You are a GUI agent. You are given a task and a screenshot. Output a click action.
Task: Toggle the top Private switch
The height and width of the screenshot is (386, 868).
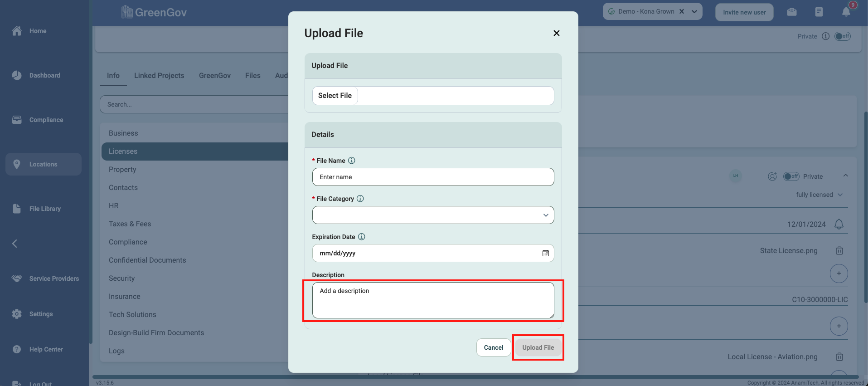tap(842, 36)
